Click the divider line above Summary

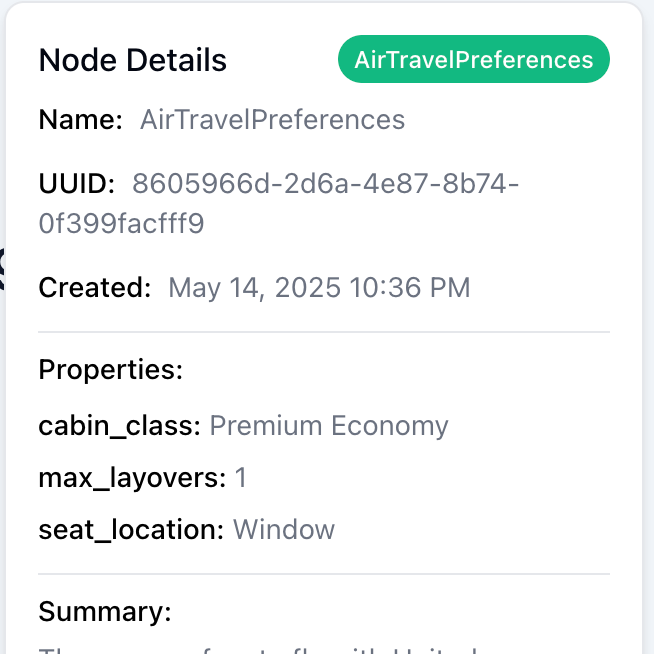click(x=324, y=574)
